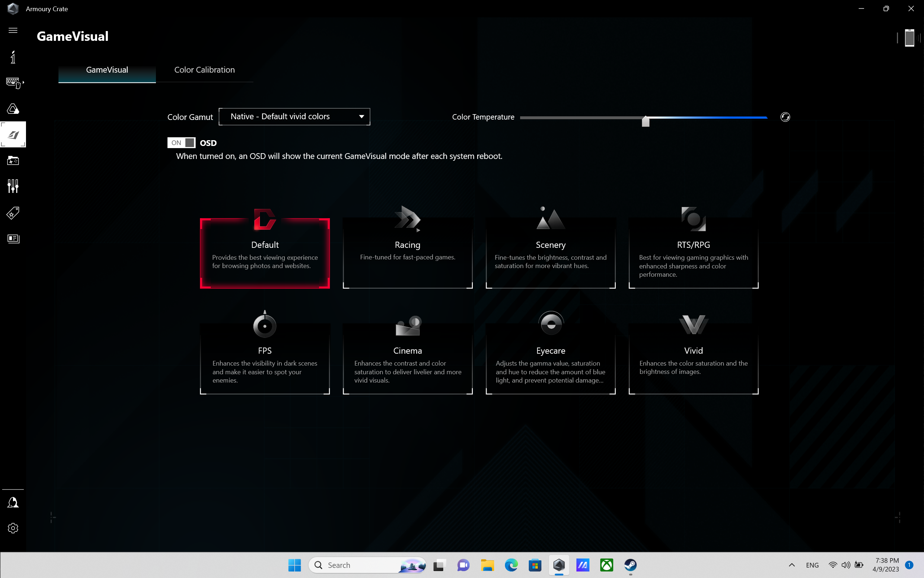Launch Microsoft Edge from taskbar
924x578 pixels.
tap(511, 565)
